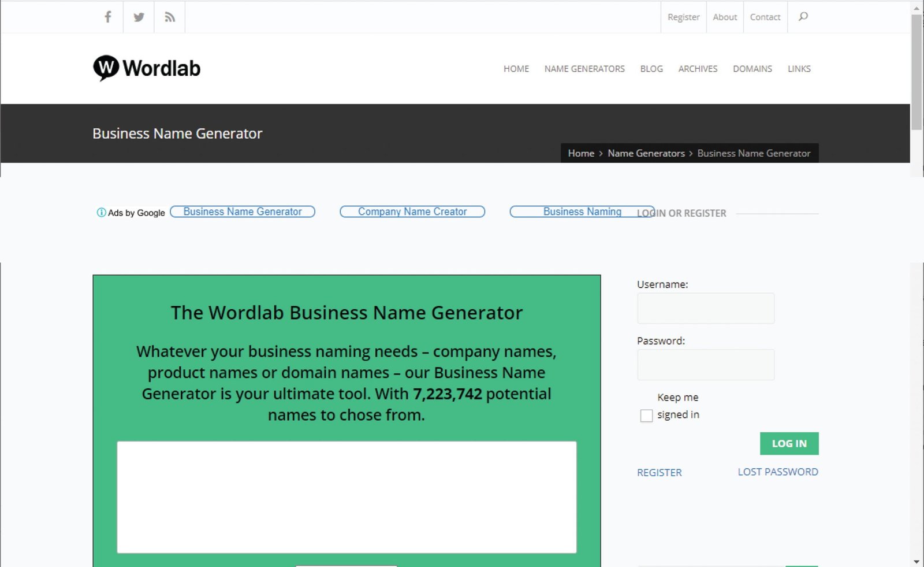Open the LOST PASSWORD link

tap(778, 472)
